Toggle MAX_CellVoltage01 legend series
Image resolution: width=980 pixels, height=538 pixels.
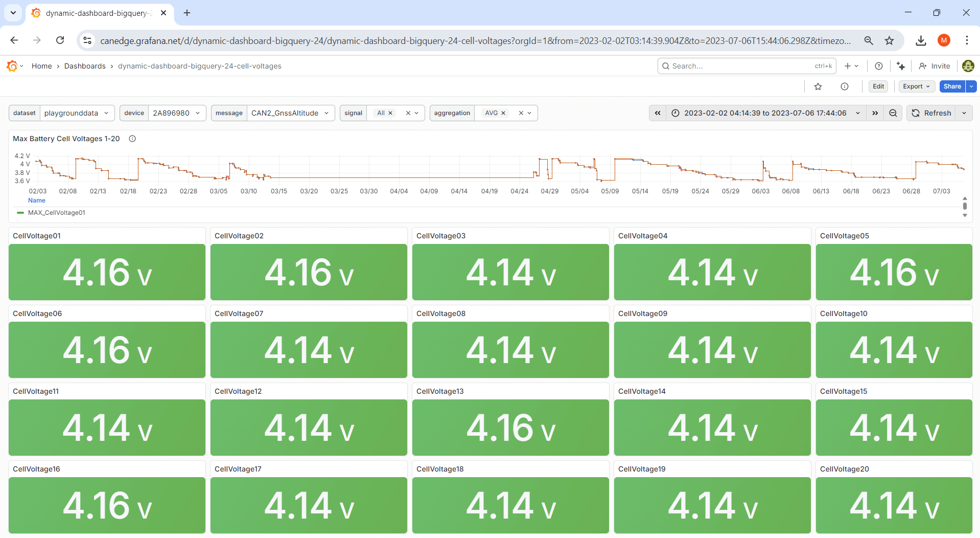coord(56,213)
